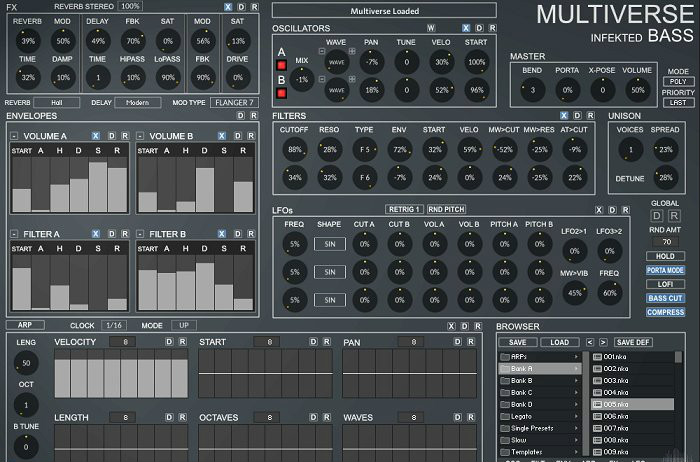Click the Volume A envelope X button
Screen dimensions: 700x462
click(x=96, y=136)
